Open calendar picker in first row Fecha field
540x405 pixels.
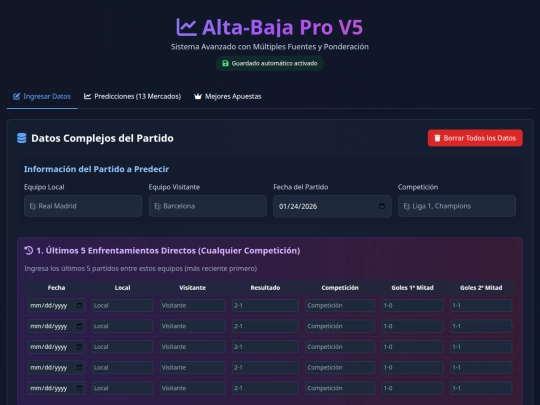coord(79,305)
